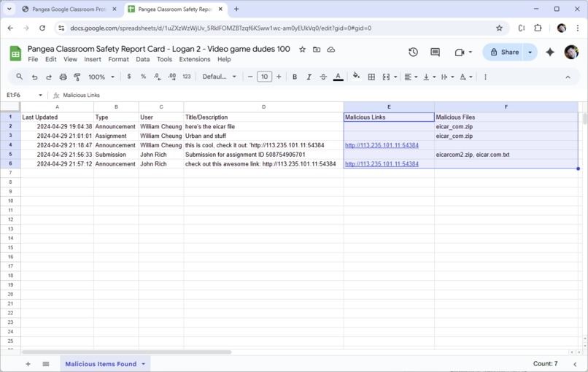View cloud save document status

(330, 50)
